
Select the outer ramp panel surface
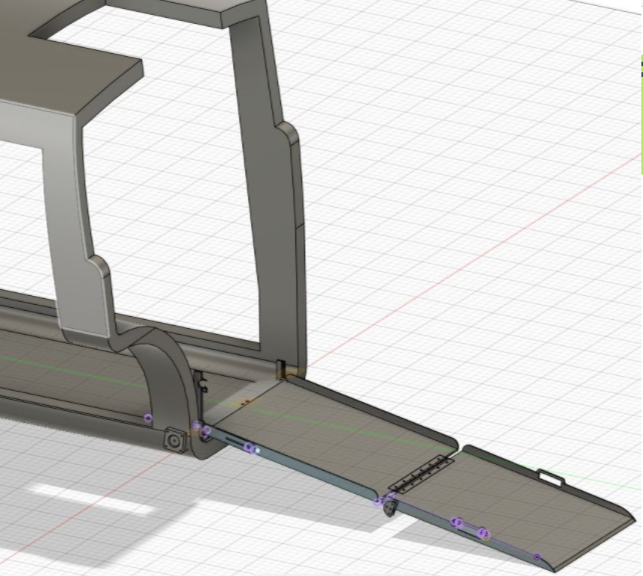tap(517, 508)
